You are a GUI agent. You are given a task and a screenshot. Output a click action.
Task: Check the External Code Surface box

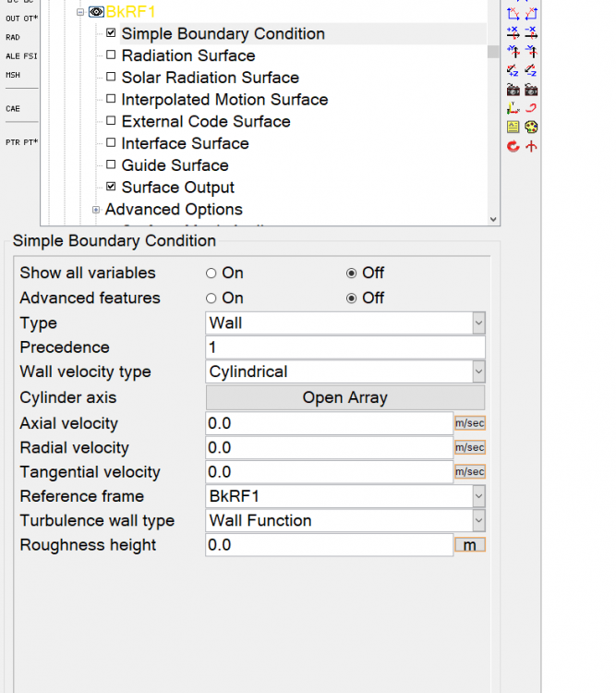pos(111,121)
